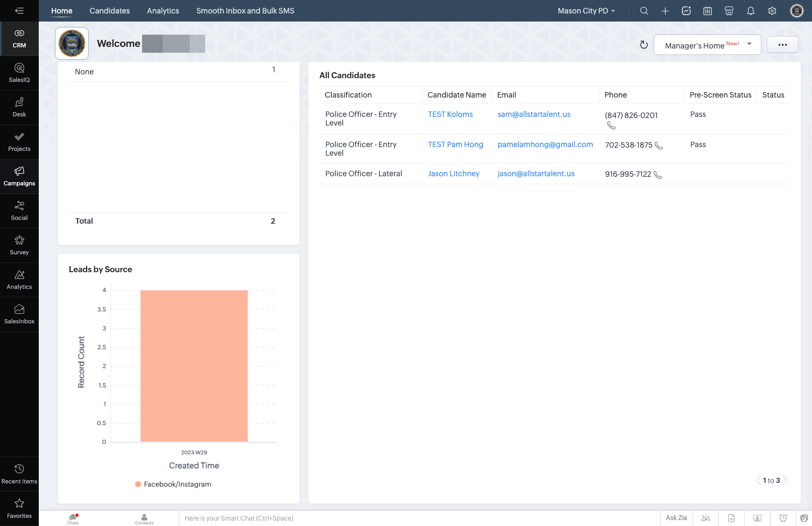Toggle the Facebook/Instagram legend swatch
Screen dimensions: 812x526
138,485
